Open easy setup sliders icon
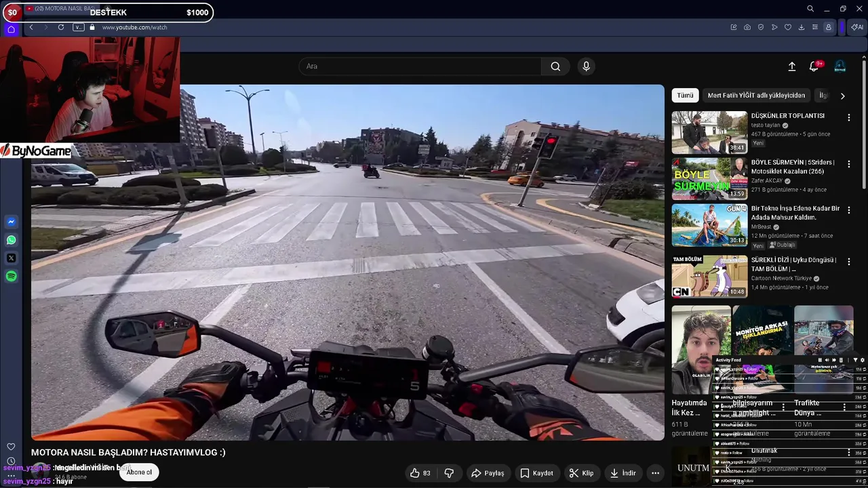 [815, 27]
